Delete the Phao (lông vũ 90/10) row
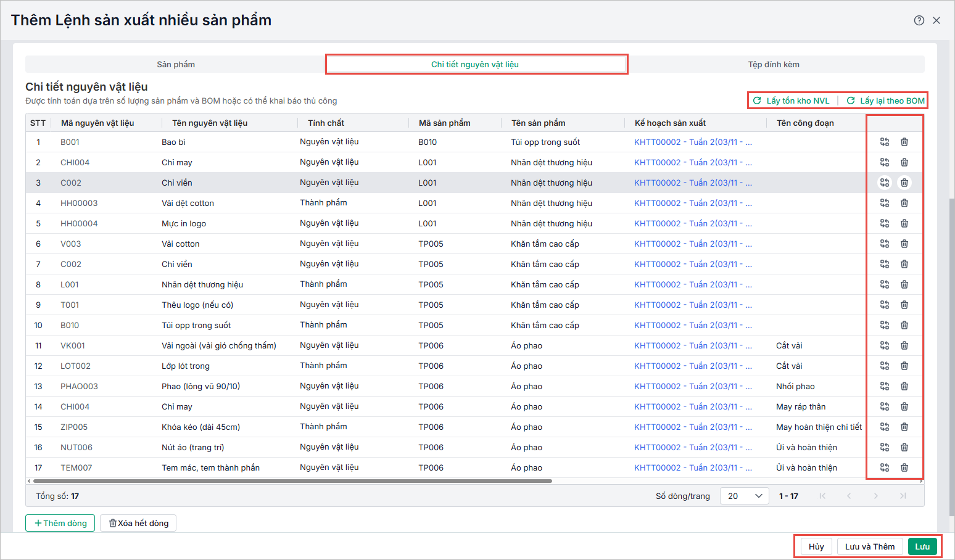The image size is (955, 560). pyautogui.click(x=904, y=386)
